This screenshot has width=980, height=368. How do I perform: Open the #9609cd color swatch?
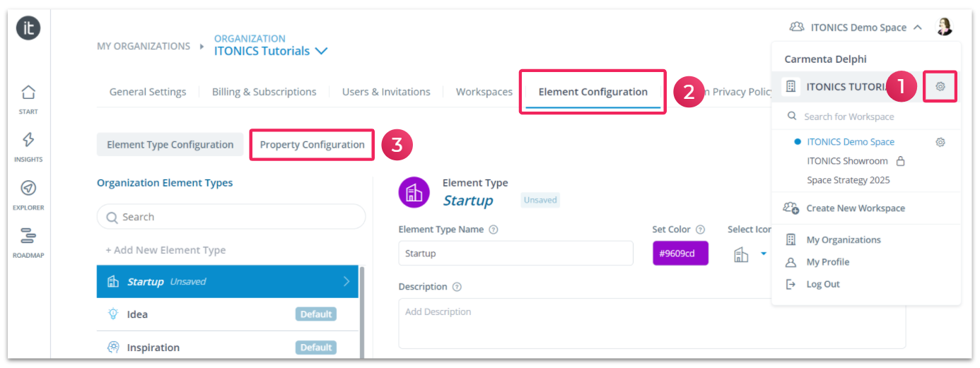click(680, 254)
